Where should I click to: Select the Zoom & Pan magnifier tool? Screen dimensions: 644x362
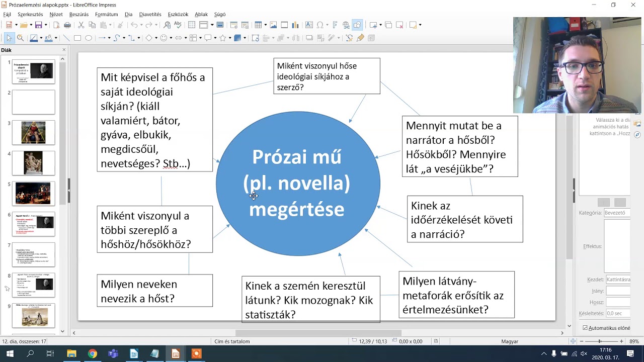click(x=20, y=38)
